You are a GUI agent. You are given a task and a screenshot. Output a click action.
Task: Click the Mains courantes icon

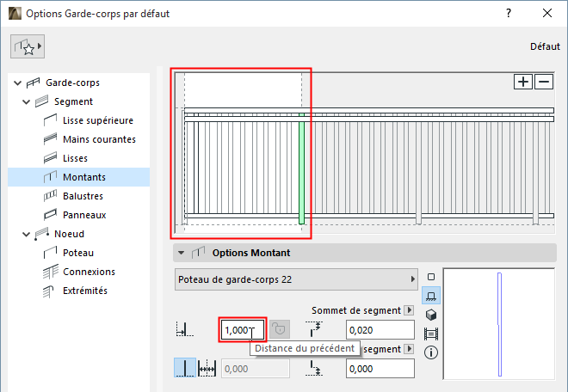coord(51,139)
